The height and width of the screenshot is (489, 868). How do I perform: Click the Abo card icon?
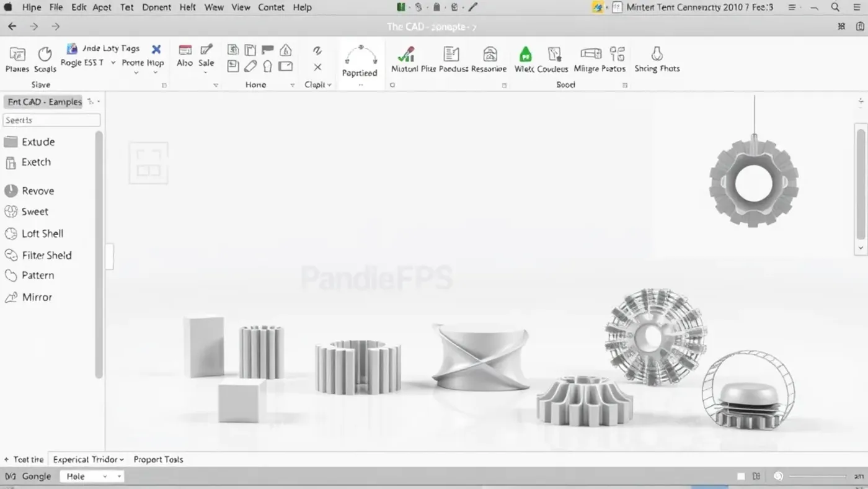tap(185, 50)
